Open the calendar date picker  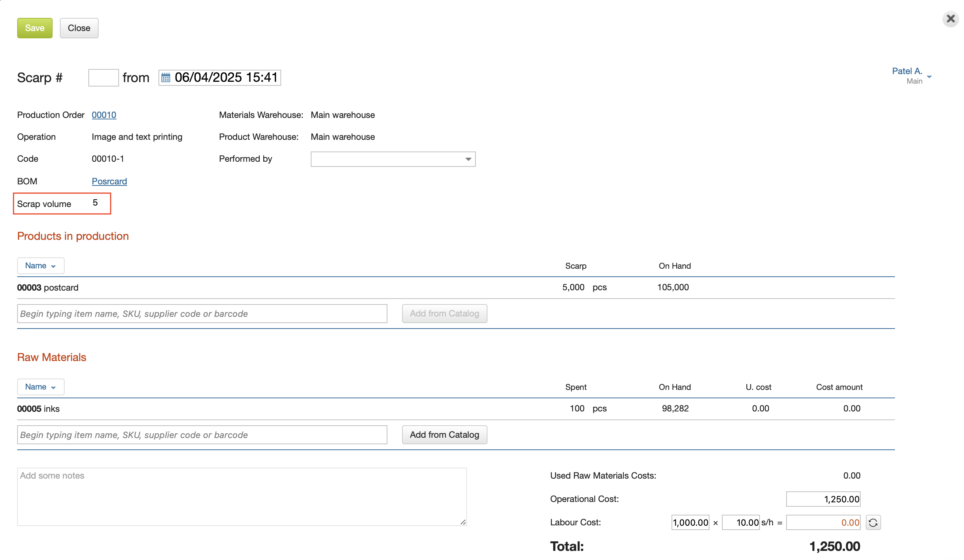[166, 78]
